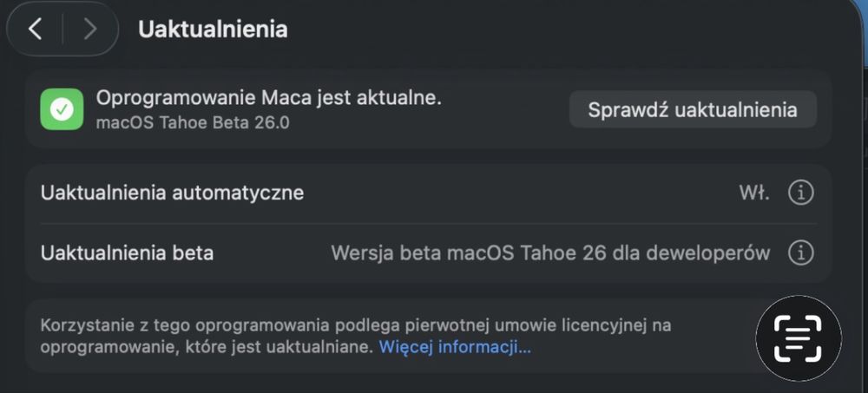Click the green checkmark status icon

pos(62,110)
